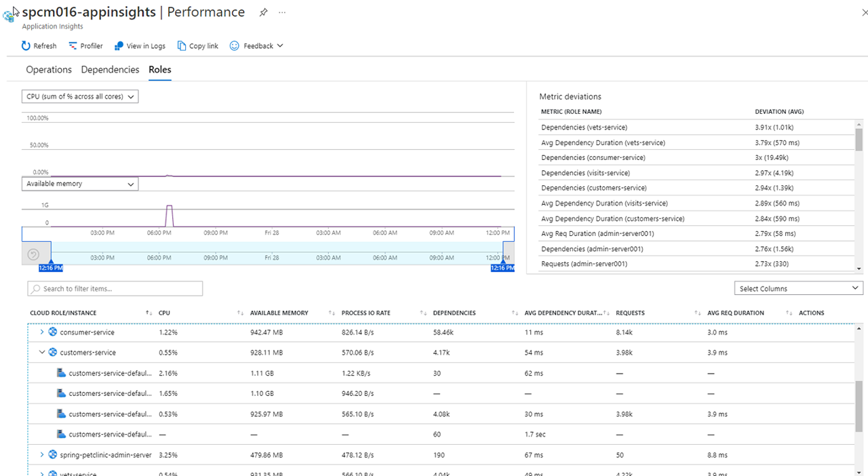The height and width of the screenshot is (476, 868).
Task: Click View in Logs text
Action: tap(146, 46)
